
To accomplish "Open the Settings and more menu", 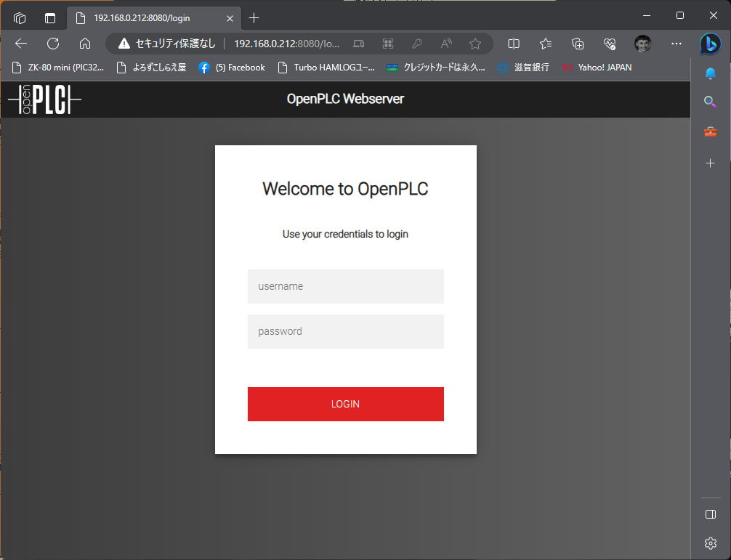I will [677, 44].
